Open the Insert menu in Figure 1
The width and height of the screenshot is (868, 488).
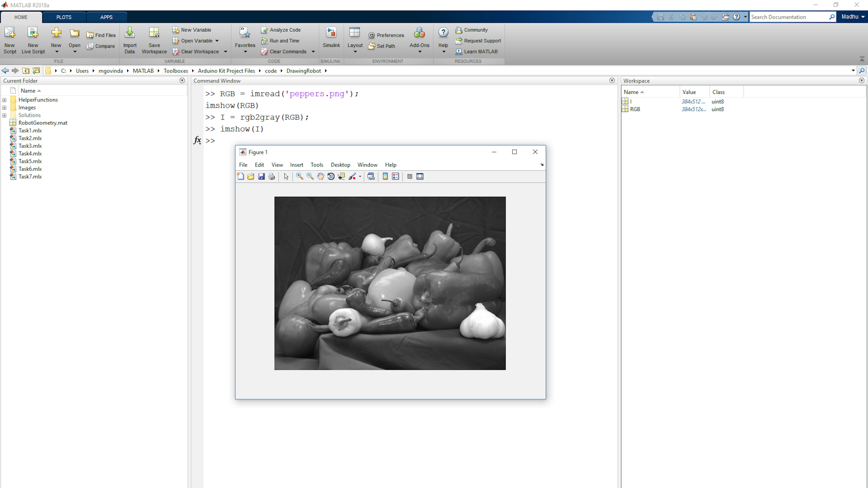297,165
